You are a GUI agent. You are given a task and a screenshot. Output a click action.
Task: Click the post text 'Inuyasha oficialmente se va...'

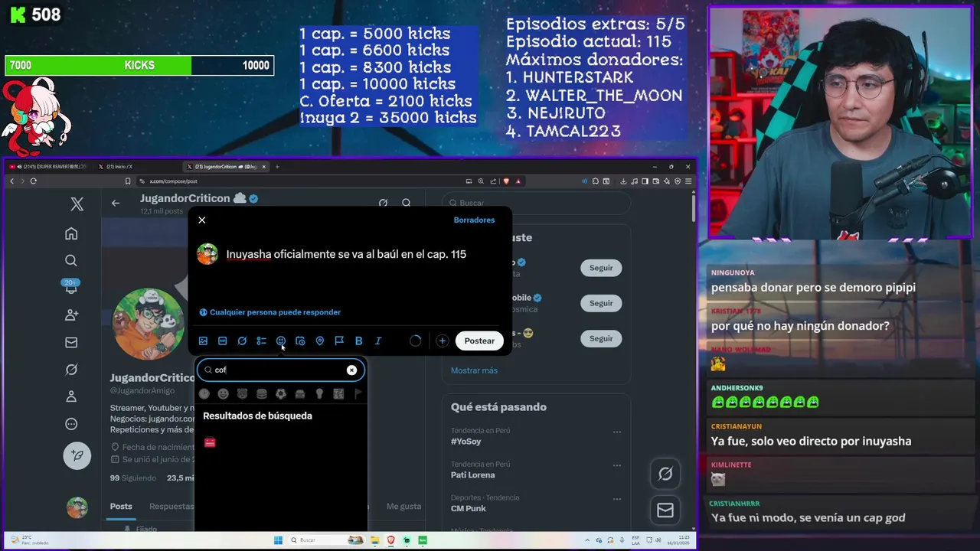pos(346,254)
